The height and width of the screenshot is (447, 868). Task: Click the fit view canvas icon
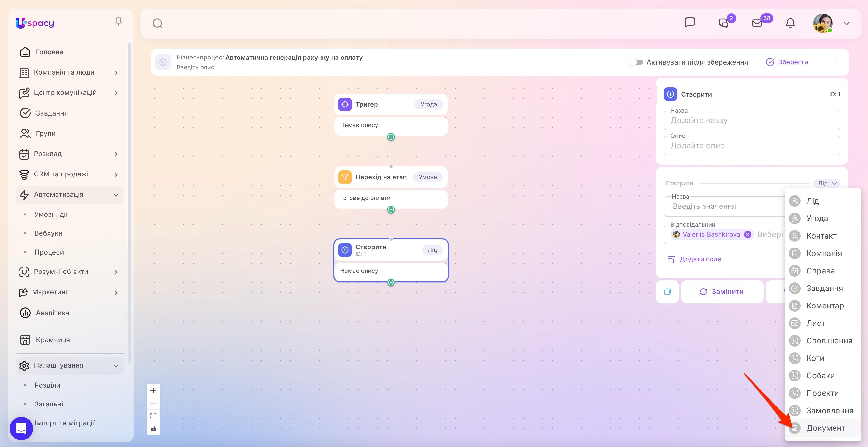point(153,416)
